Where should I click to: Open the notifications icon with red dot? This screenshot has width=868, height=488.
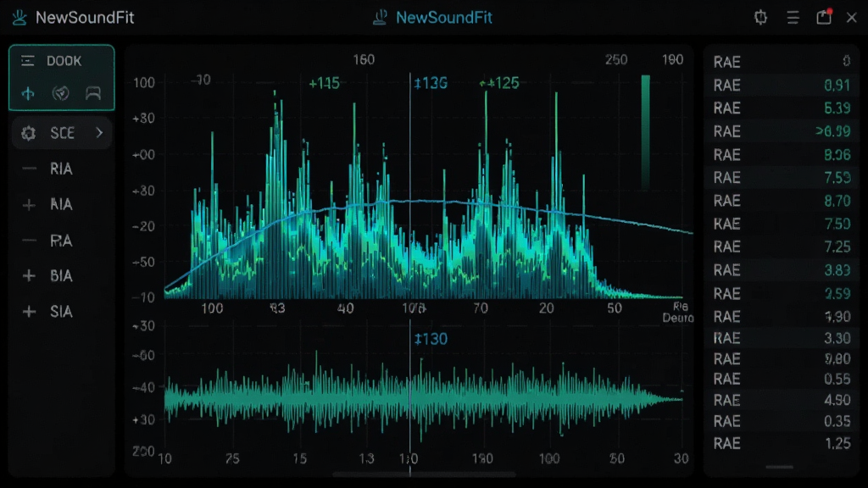pos(824,17)
